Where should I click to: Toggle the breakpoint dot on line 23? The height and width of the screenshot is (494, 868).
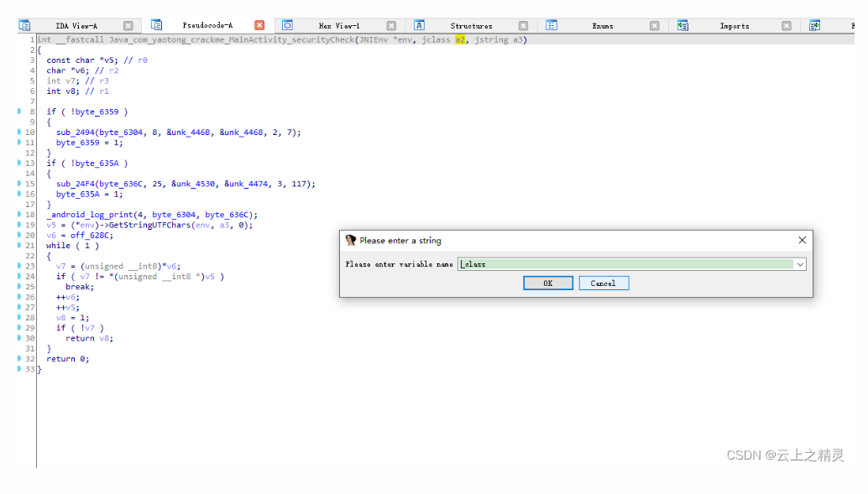19,266
